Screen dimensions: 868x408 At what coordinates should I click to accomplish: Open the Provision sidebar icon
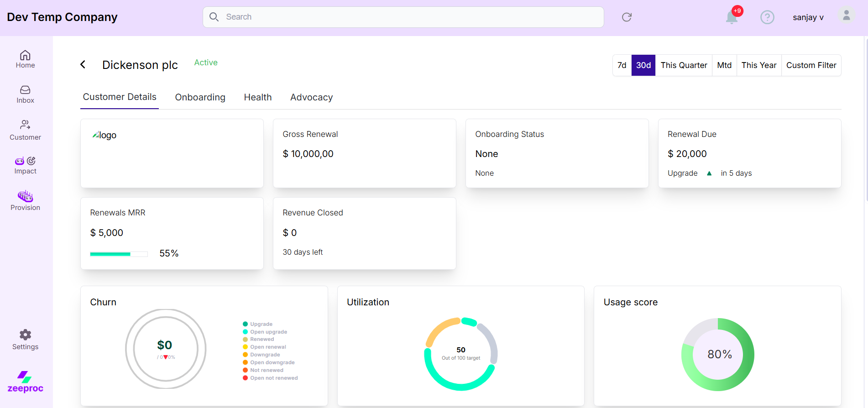[25, 201]
